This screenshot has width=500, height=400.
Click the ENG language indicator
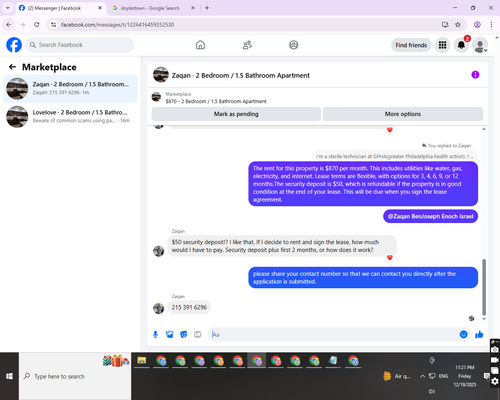[x=443, y=376]
